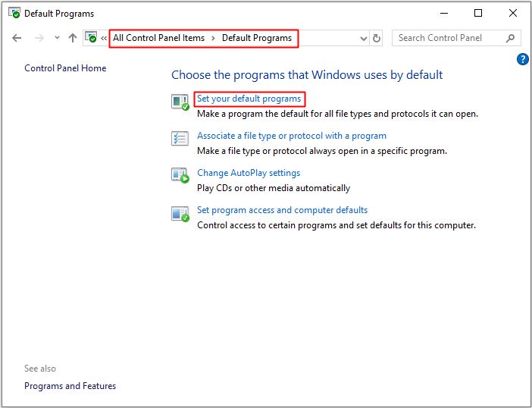This screenshot has height=408, width=532.
Task: Open Set program access and computer defaults
Action: click(282, 210)
